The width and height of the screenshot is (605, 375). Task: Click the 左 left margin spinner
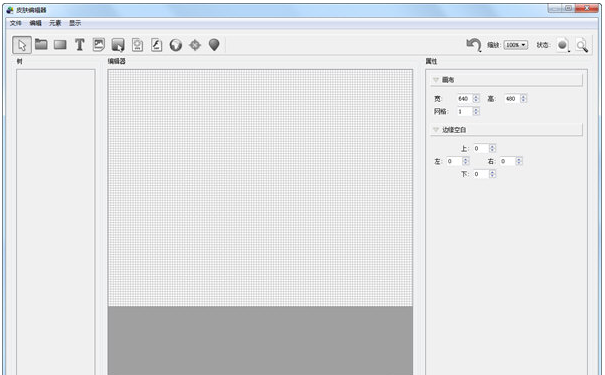466,161
